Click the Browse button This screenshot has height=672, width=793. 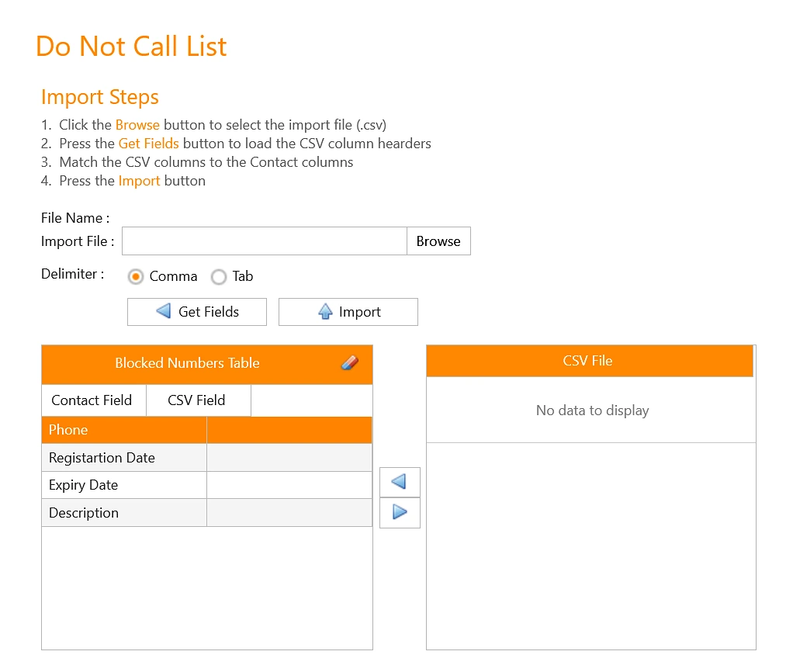(438, 241)
